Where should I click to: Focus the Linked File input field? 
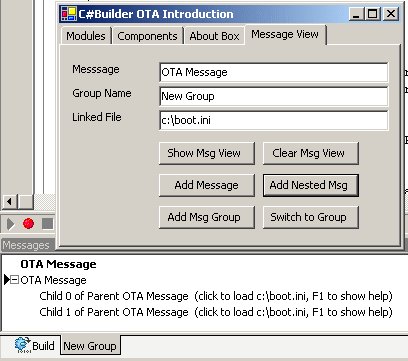pos(274,120)
